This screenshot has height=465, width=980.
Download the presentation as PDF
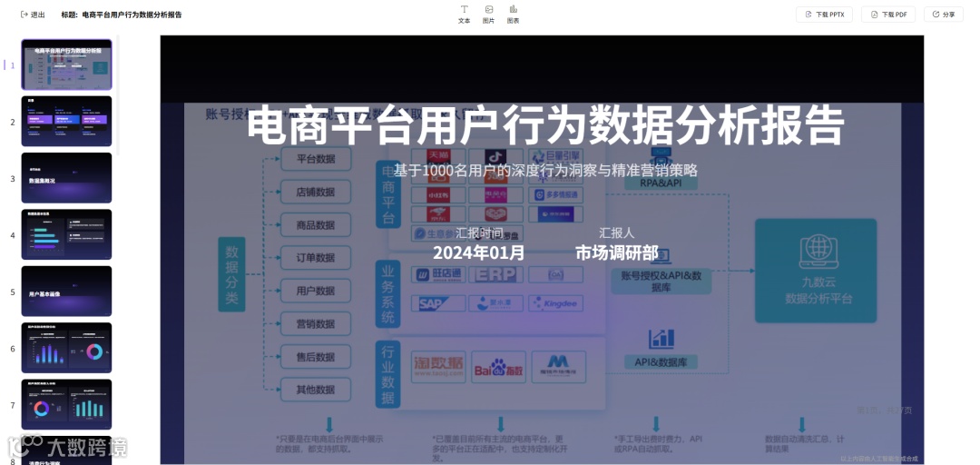pyautogui.click(x=888, y=15)
